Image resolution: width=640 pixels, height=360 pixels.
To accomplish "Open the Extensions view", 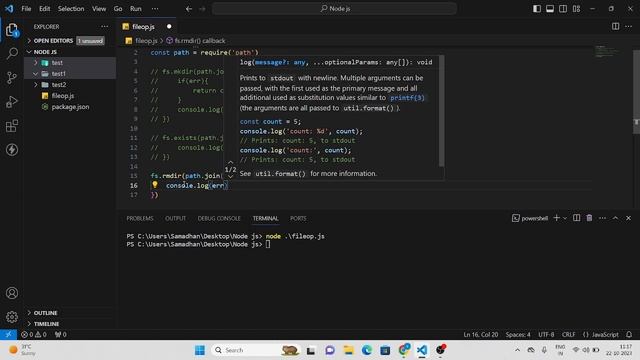I will click(12, 126).
